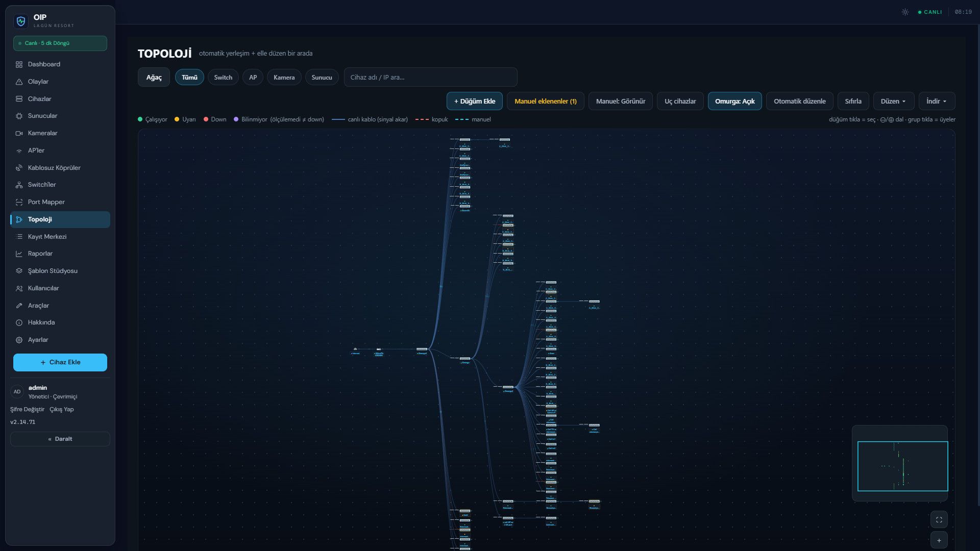980x551 pixels.
Task: Toggle Manuel: Görünür visibility
Action: (620, 101)
